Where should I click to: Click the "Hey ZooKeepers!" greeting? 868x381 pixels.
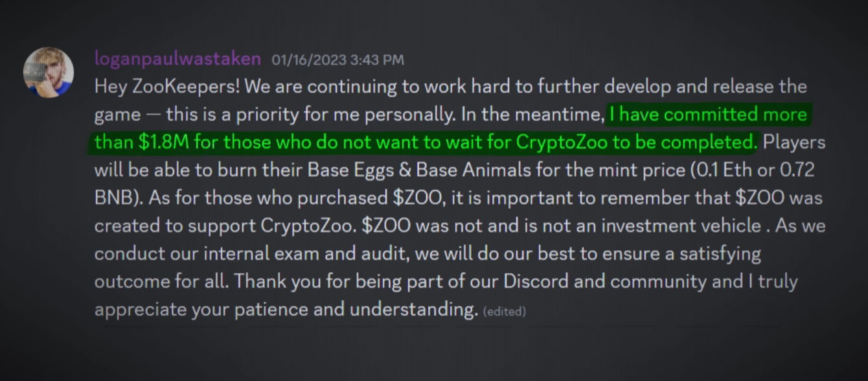166,87
